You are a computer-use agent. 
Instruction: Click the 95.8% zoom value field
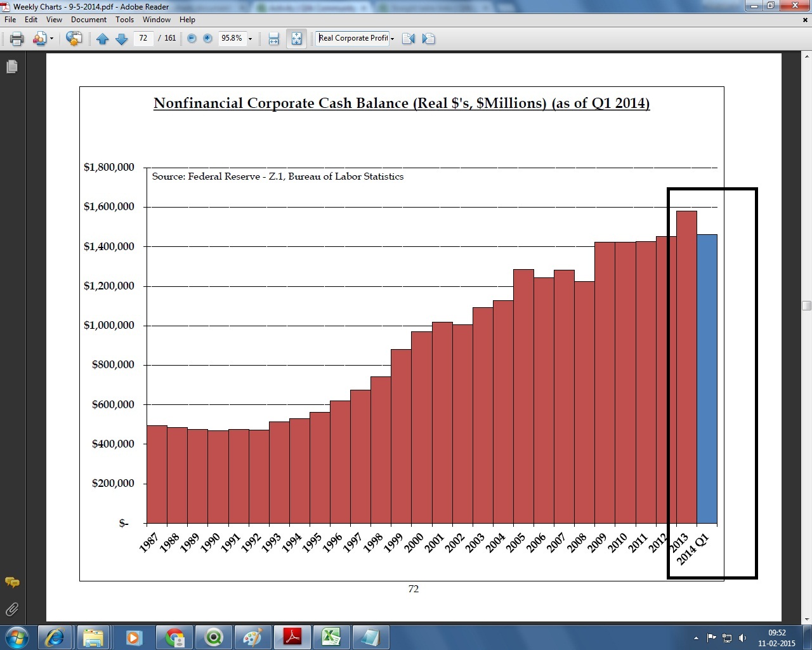(x=232, y=38)
